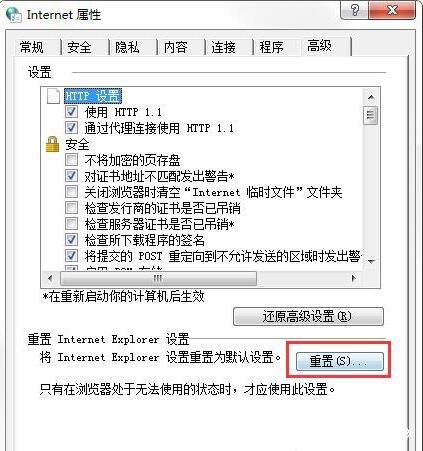This screenshot has width=423, height=451.
Task: Click the horizontal scrollbar left arrow
Action: (x=50, y=278)
